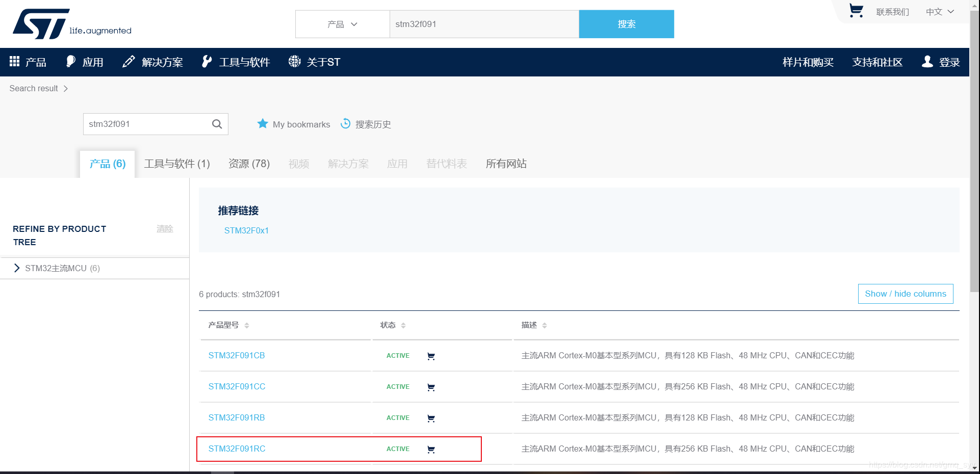
Task: Click the ACTIVE status of STM32F091RB
Action: tap(398, 417)
